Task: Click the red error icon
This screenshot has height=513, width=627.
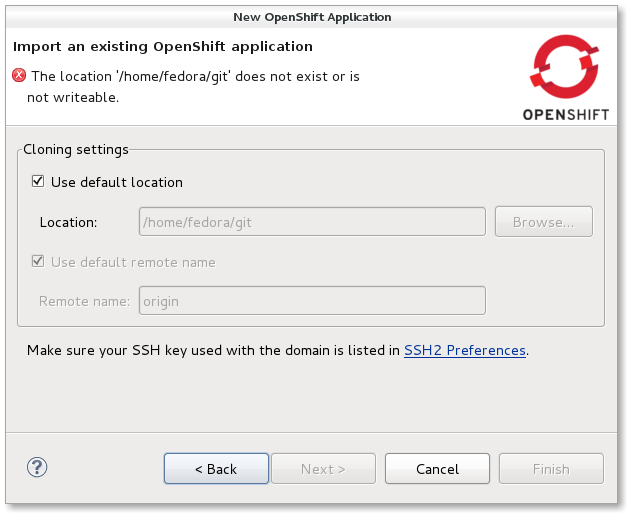Action: (19, 75)
